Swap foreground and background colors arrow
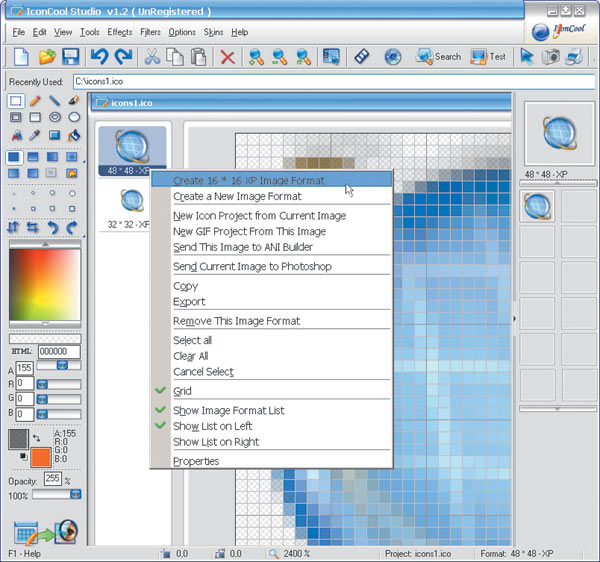The image size is (600, 562). (x=36, y=437)
